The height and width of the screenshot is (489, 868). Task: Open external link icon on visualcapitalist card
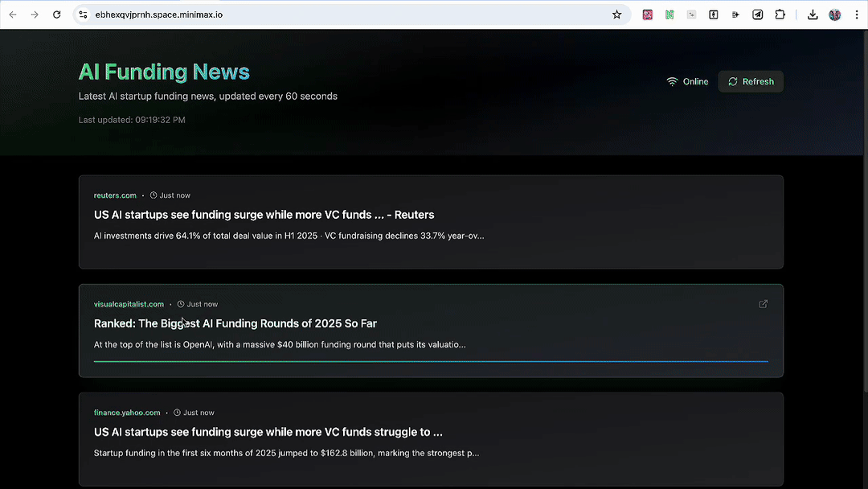point(763,303)
